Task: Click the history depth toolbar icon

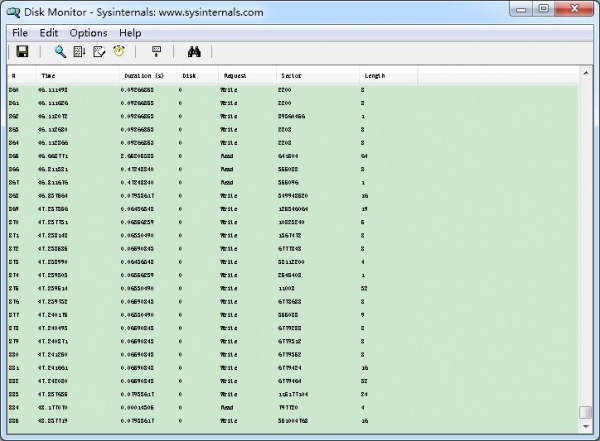Action: click(x=156, y=52)
